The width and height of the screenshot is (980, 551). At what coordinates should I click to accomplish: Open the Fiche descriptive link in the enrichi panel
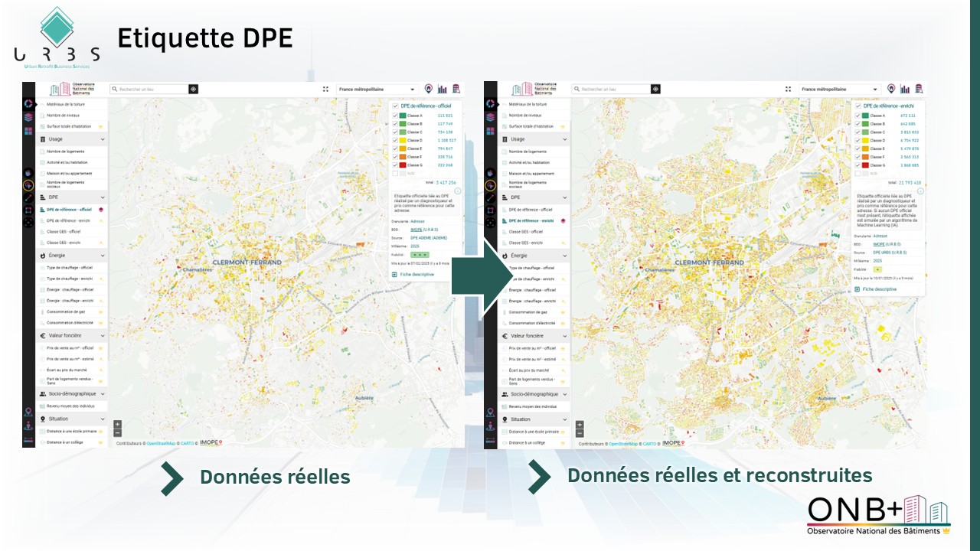click(877, 289)
